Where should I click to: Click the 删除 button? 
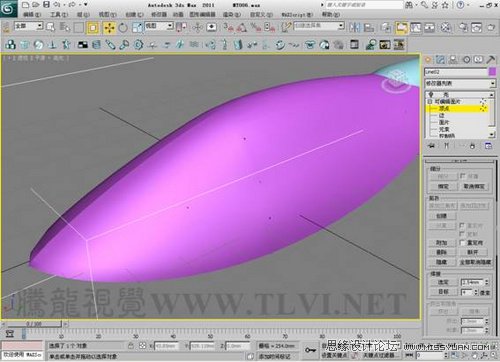[x=442, y=252]
